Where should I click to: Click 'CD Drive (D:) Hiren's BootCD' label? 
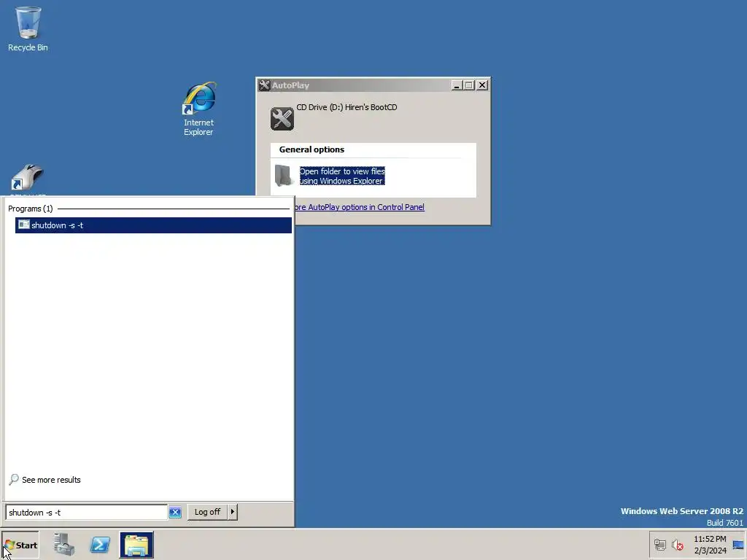click(347, 108)
